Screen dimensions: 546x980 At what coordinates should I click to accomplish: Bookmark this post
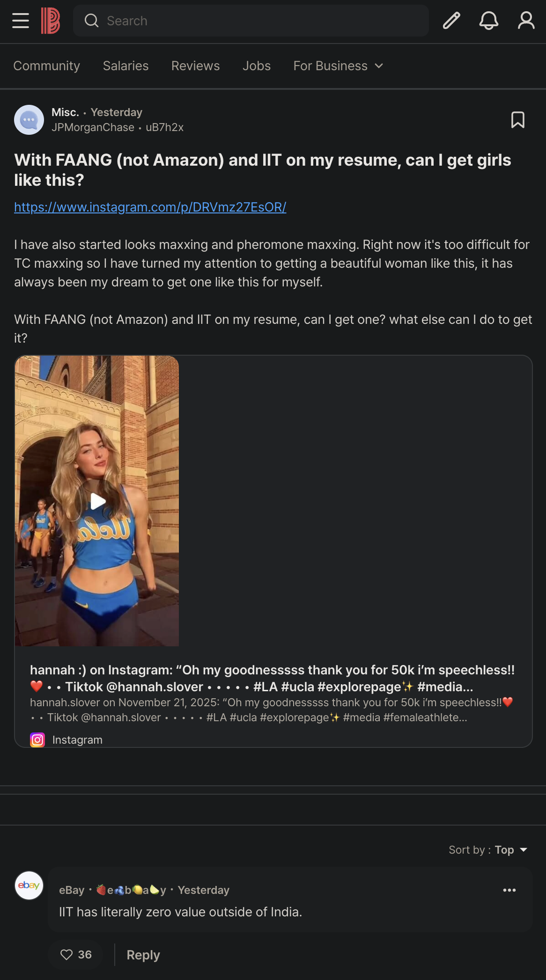point(517,120)
